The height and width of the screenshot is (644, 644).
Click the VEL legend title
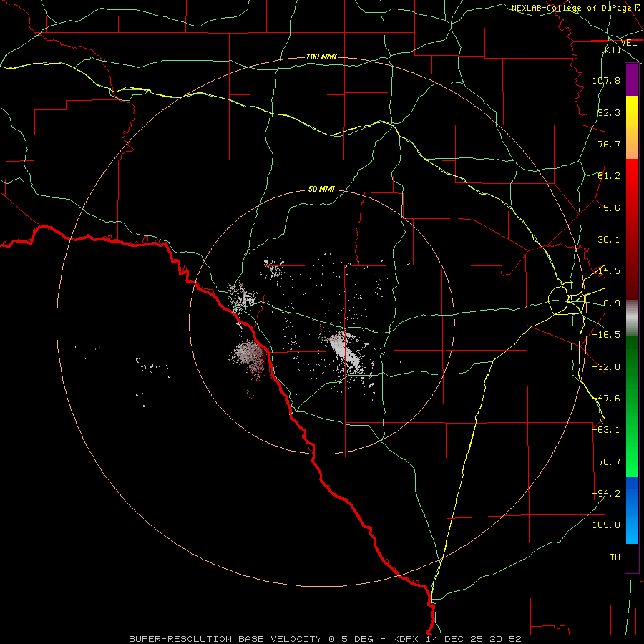(x=628, y=43)
